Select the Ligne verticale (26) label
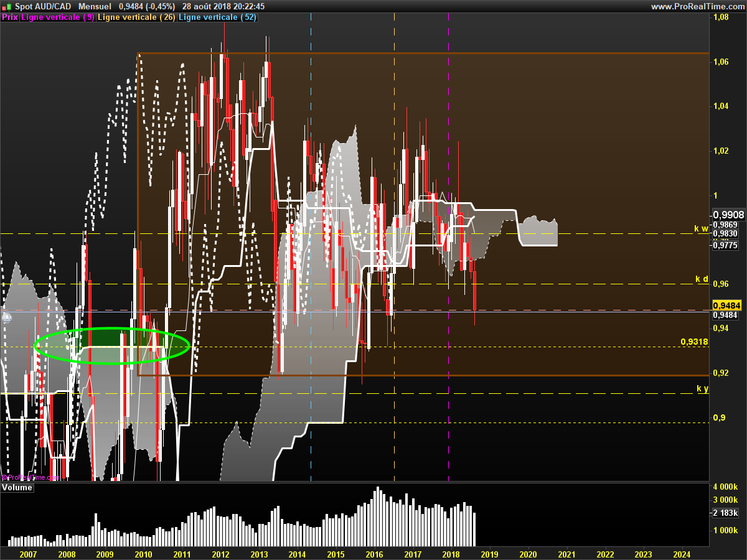The image size is (747, 560). tap(138, 17)
